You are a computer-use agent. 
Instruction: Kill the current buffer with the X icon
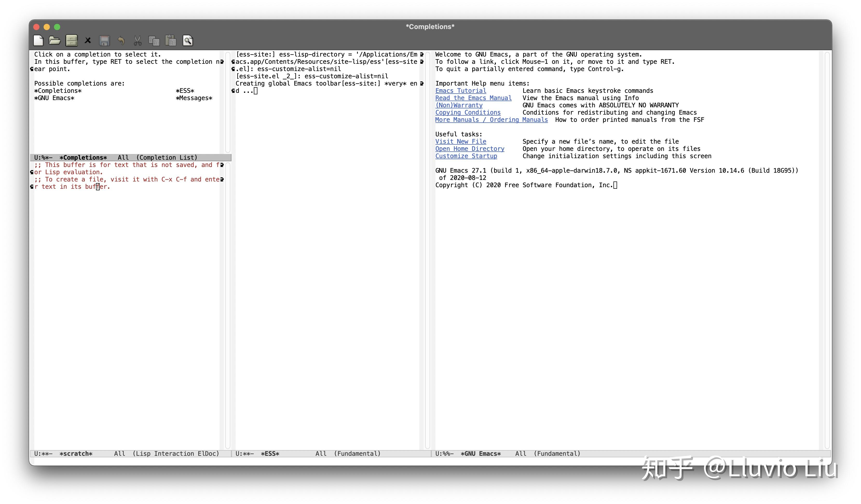tap(88, 40)
